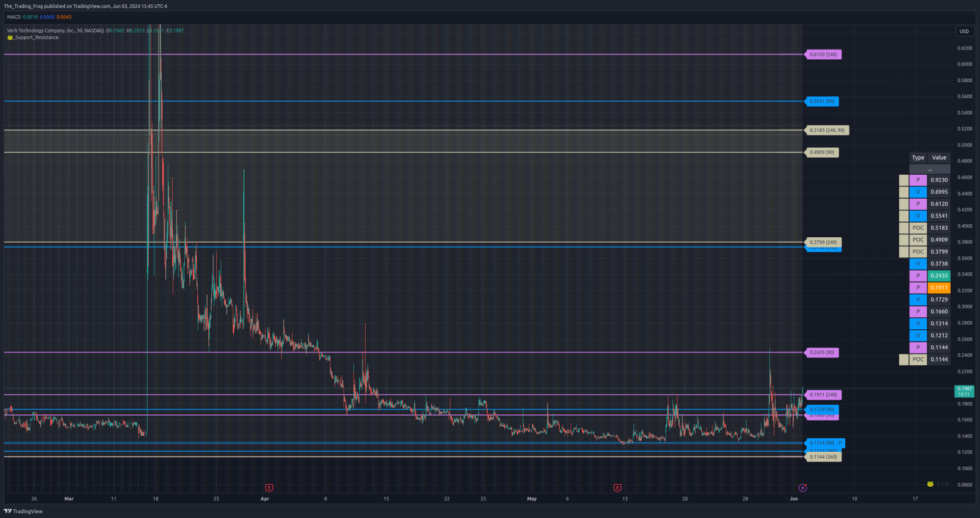Select the beige 0.1144 (360) level label
Screen dimensions: 980x518
coord(823,457)
